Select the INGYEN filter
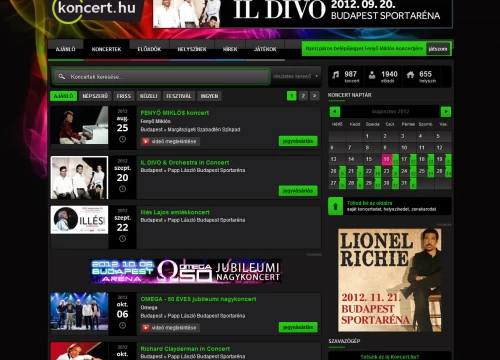The width and height of the screenshot is (500, 360). [209, 96]
